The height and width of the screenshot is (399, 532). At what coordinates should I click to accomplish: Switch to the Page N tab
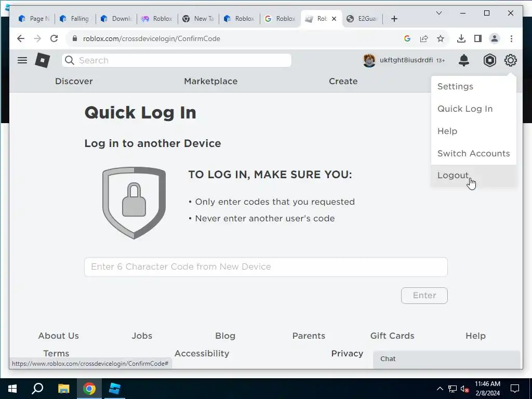click(34, 19)
